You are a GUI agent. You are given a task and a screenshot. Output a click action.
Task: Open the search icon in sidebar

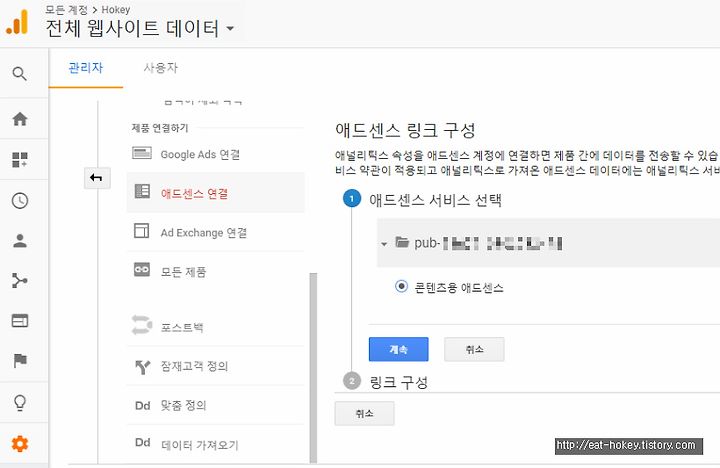(x=19, y=73)
